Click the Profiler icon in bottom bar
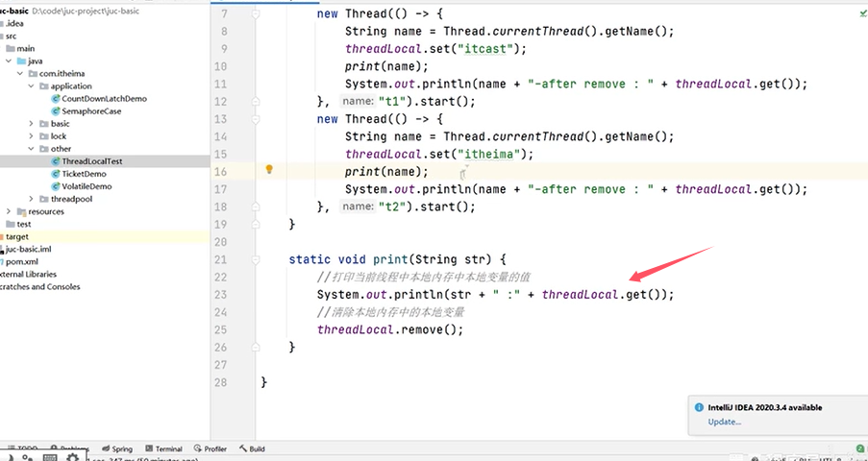Viewport: 868px width, 461px height. pyautogui.click(x=198, y=449)
